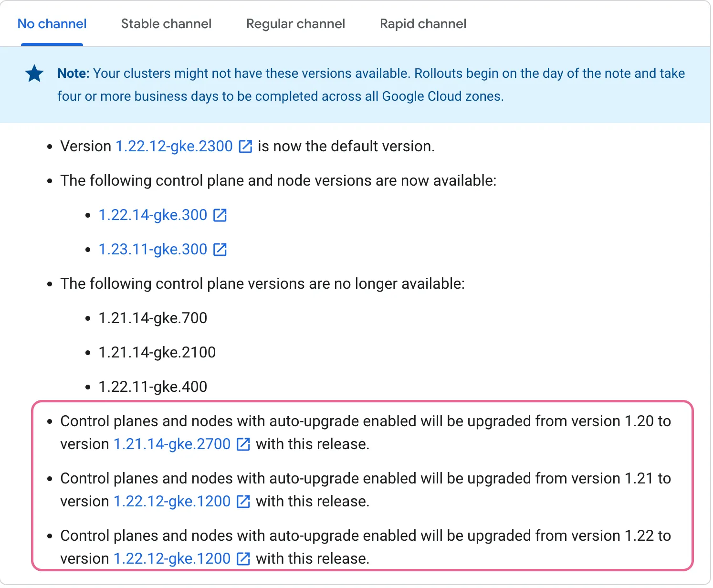Click external-link icon next to 1.22.14-gke.300

coord(220,215)
